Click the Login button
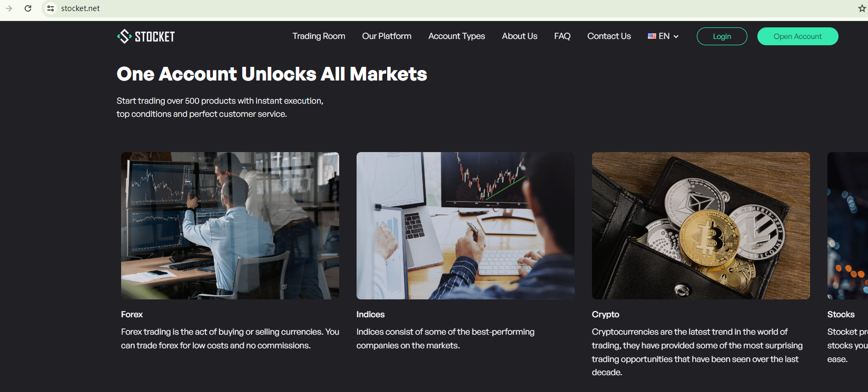Viewport: 868px width, 392px height. coord(722,36)
